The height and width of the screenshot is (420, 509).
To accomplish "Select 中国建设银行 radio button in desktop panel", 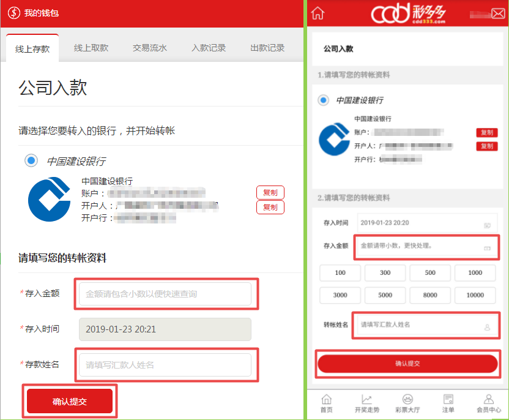I will point(31,160).
